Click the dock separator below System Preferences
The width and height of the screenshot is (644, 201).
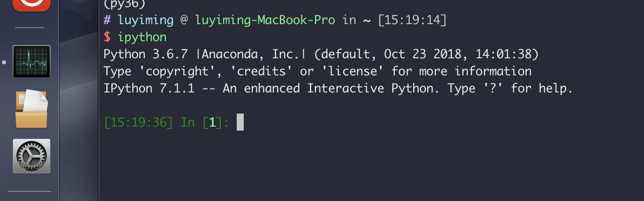[x=30, y=191]
